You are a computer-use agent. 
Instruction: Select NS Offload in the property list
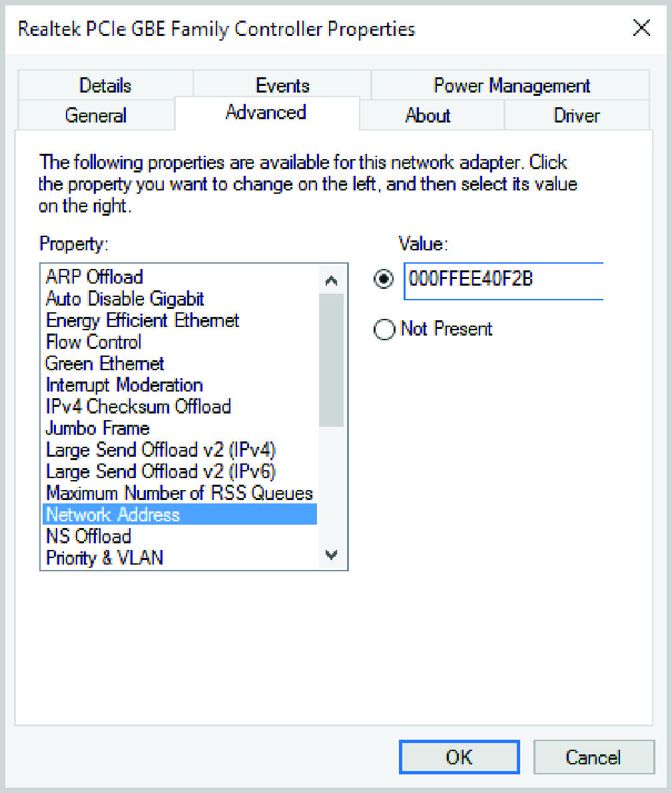click(x=180, y=536)
